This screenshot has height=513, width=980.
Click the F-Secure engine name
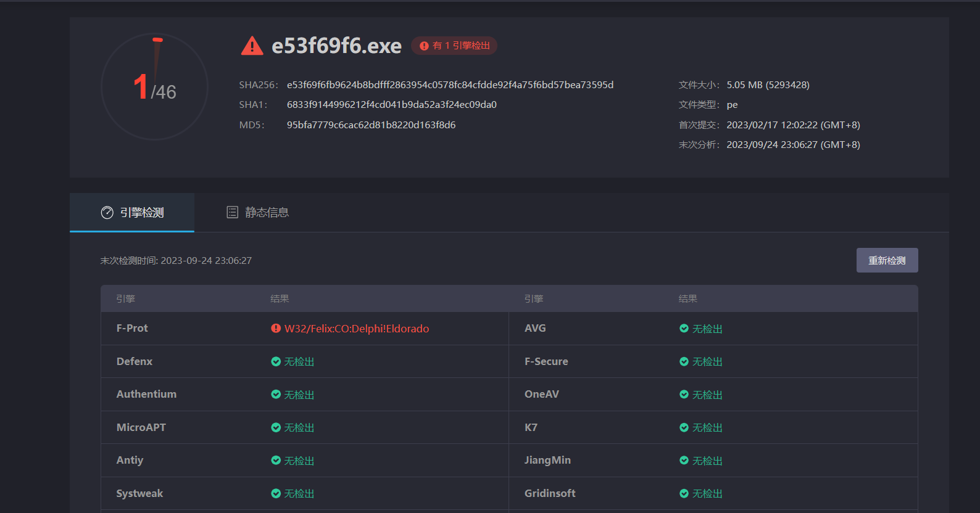click(546, 361)
